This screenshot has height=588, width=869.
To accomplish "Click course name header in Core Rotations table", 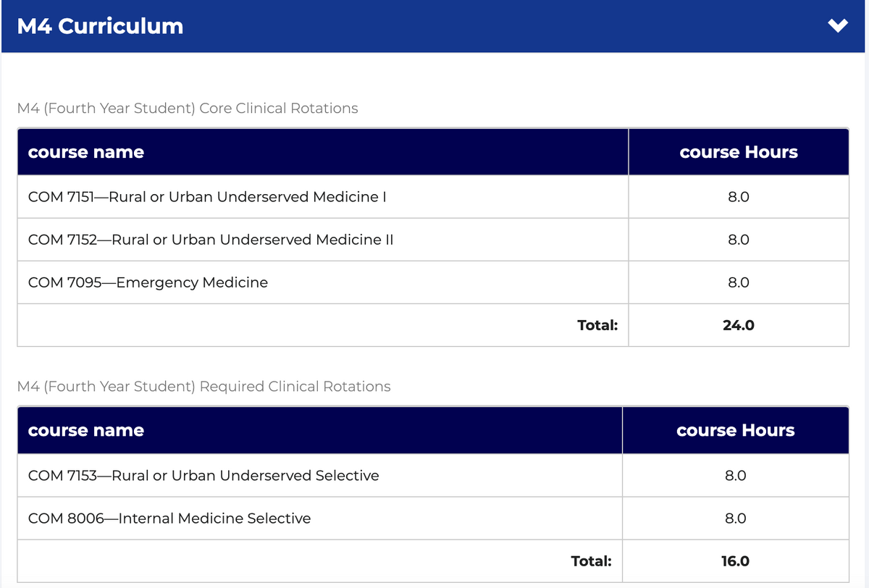I will click(85, 152).
